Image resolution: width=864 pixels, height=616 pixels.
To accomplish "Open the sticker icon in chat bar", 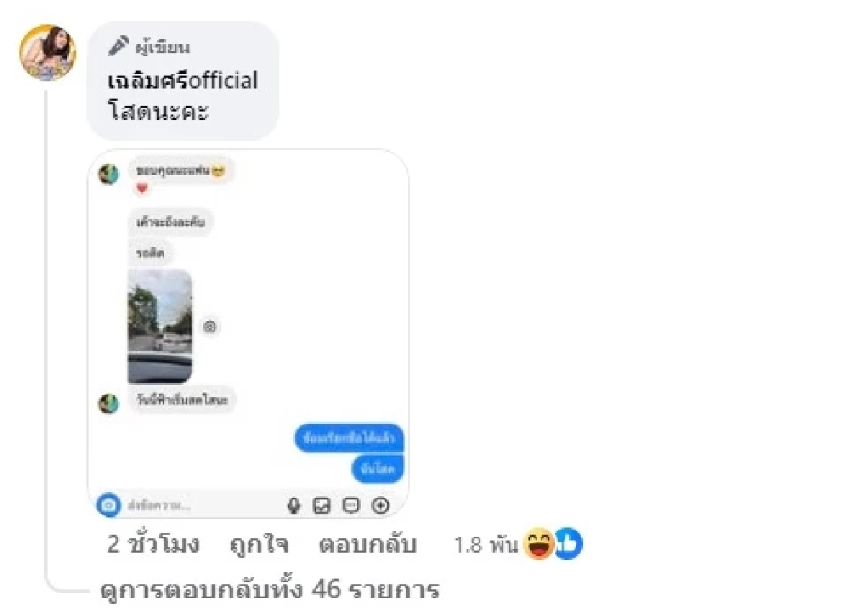I will pyautogui.click(x=351, y=506).
